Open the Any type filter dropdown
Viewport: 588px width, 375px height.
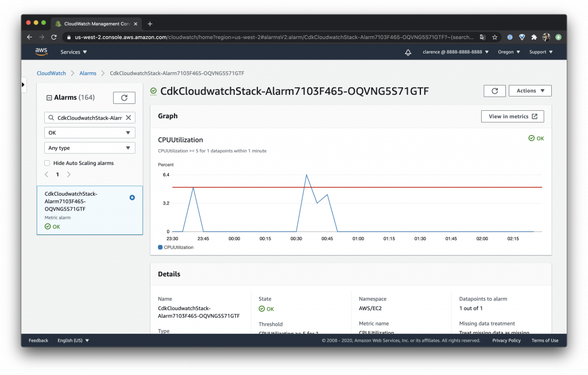click(x=90, y=148)
